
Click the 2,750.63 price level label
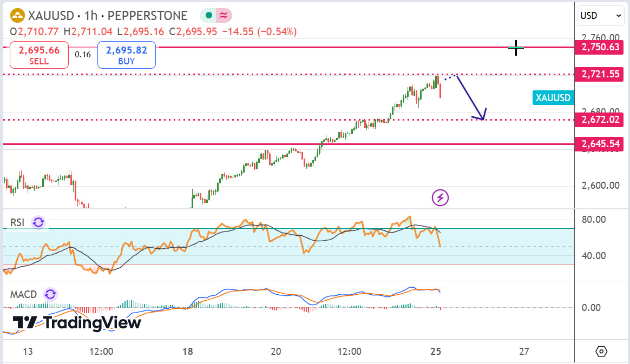point(600,47)
